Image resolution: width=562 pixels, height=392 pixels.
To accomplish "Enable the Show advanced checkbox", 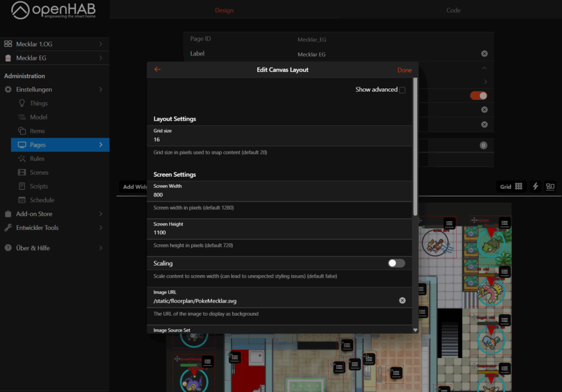I will pyautogui.click(x=402, y=90).
